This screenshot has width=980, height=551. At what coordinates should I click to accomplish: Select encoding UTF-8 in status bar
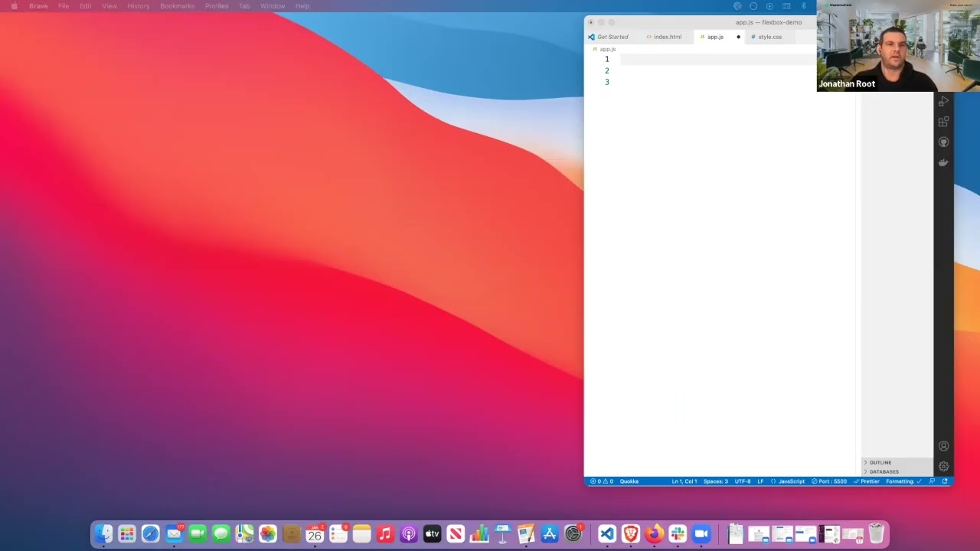pyautogui.click(x=743, y=481)
